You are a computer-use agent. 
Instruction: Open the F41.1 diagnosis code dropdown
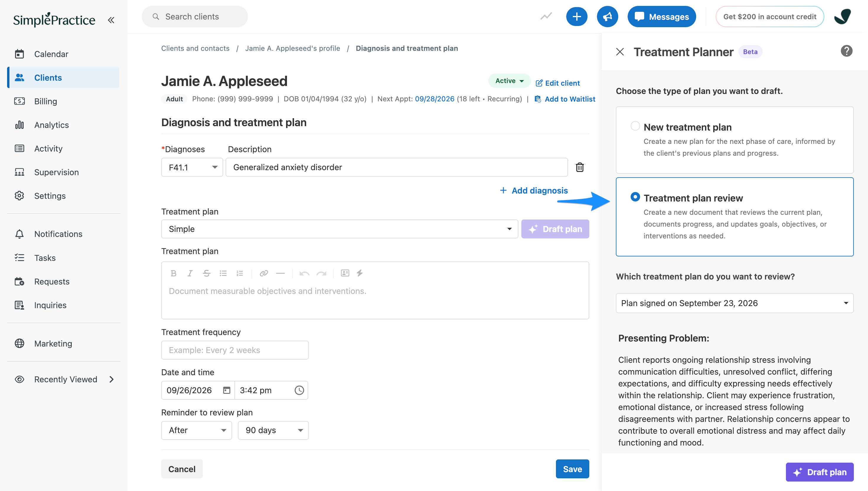[192, 167]
